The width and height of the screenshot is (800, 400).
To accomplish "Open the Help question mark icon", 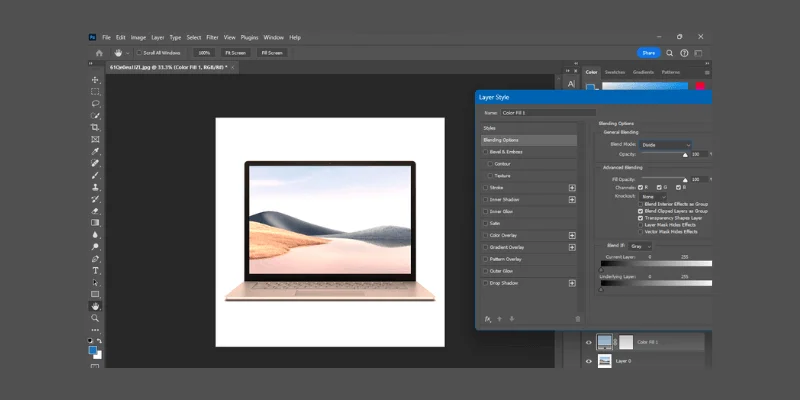I will pyautogui.click(x=684, y=53).
